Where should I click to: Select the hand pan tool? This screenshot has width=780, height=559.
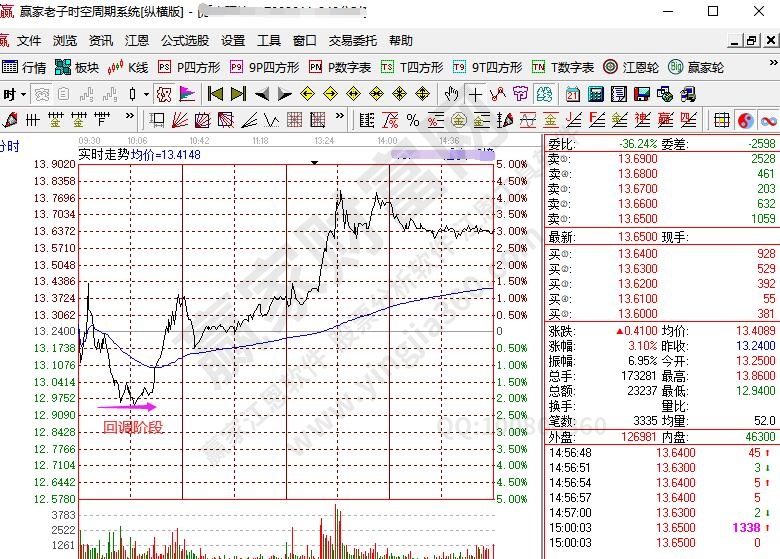point(451,94)
